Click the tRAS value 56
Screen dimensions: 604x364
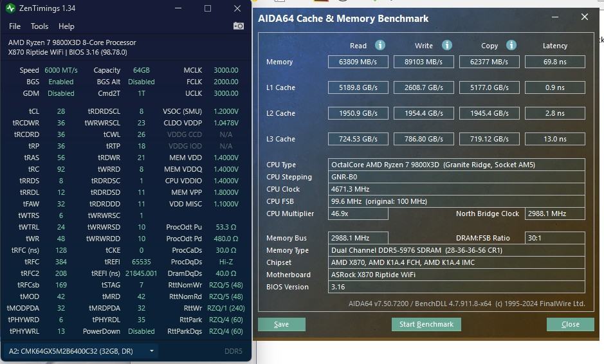click(x=61, y=158)
